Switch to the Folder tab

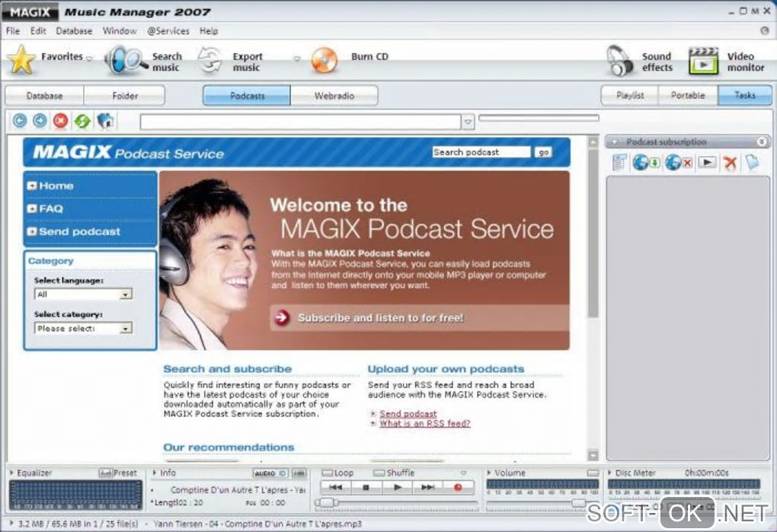pos(125,95)
